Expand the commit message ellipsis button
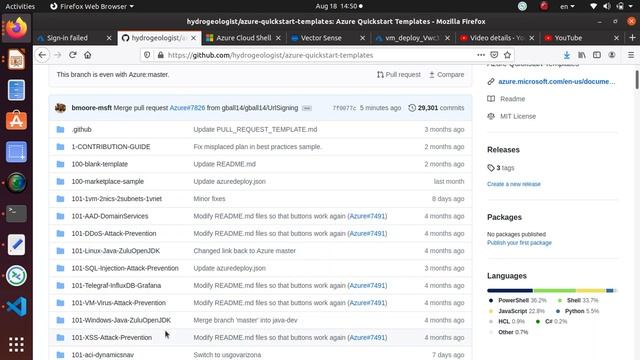Screen dimensions: 640x360 click(307, 108)
